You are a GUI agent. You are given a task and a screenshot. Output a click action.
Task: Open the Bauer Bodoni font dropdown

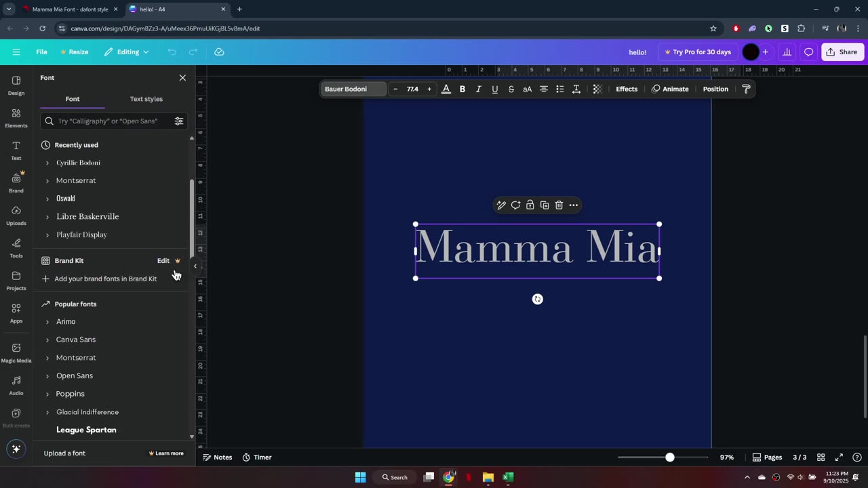[x=353, y=89]
